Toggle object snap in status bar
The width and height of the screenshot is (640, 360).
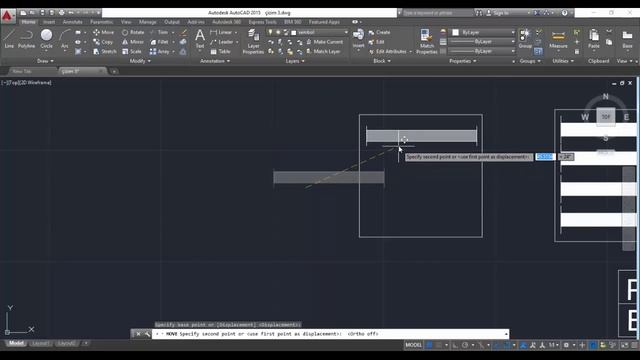tap(507, 345)
